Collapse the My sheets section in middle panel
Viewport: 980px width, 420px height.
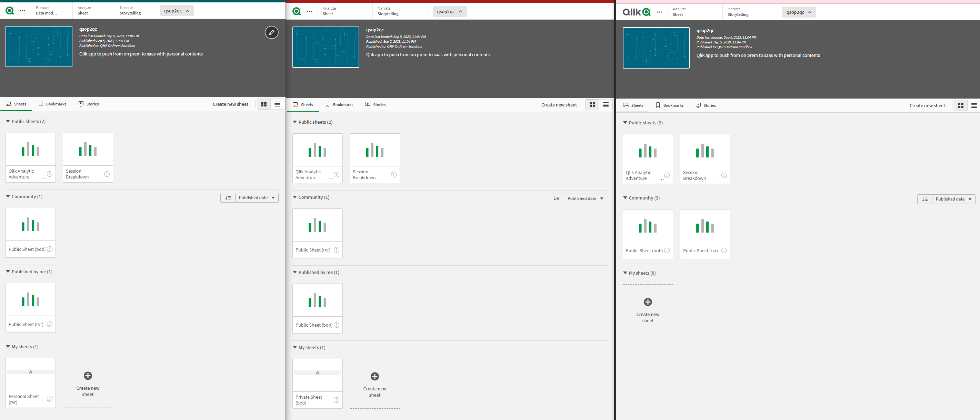pyautogui.click(x=294, y=347)
